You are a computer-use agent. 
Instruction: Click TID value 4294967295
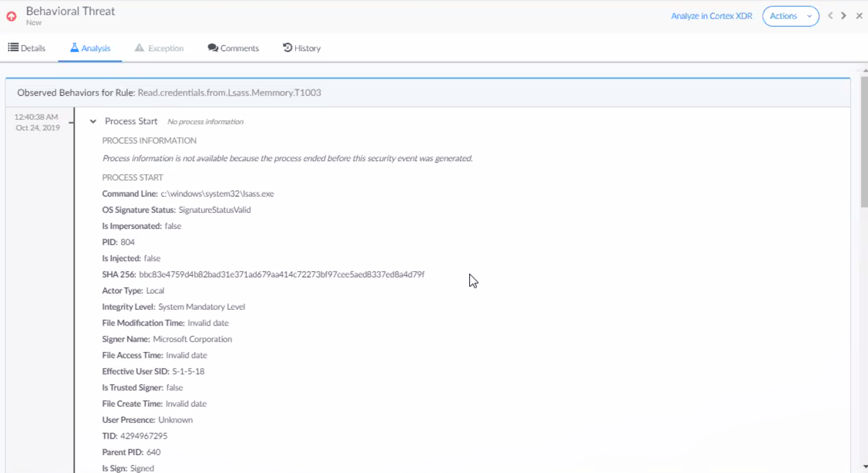point(144,436)
